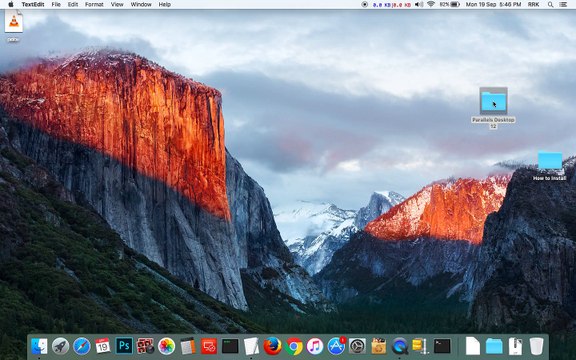Screen dimensions: 576x360
Task: Open Spotlight search magnifier
Action: [550, 4]
